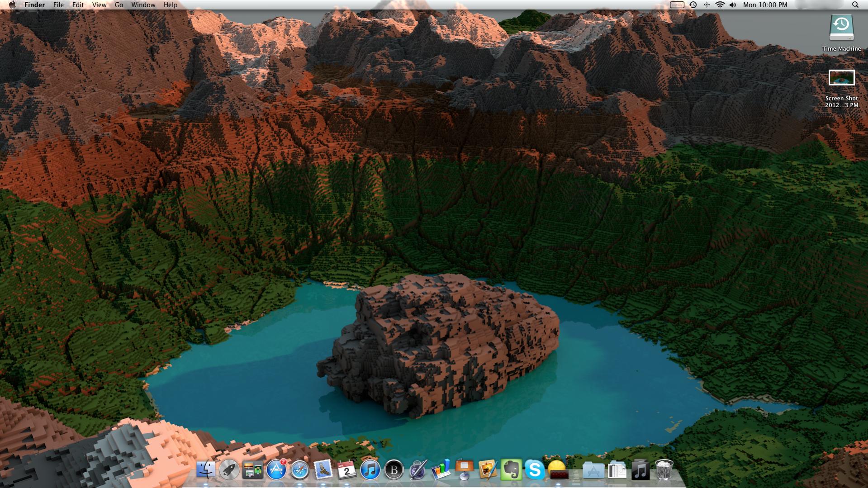Open the photo with paintbrush app
The image size is (868, 488).
tap(488, 470)
